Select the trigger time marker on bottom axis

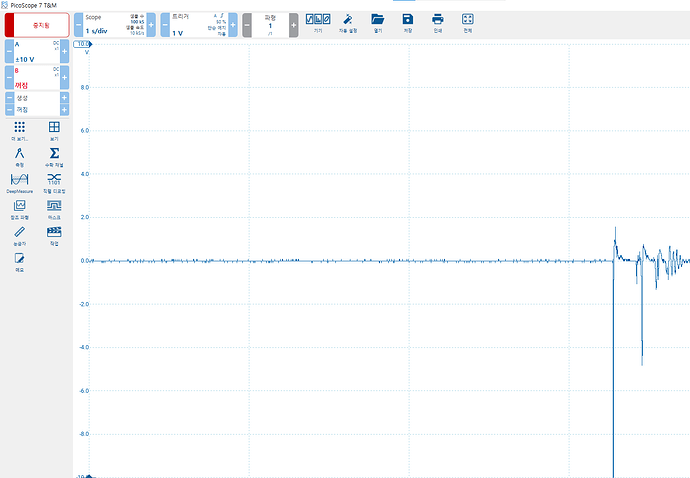pos(89,476)
